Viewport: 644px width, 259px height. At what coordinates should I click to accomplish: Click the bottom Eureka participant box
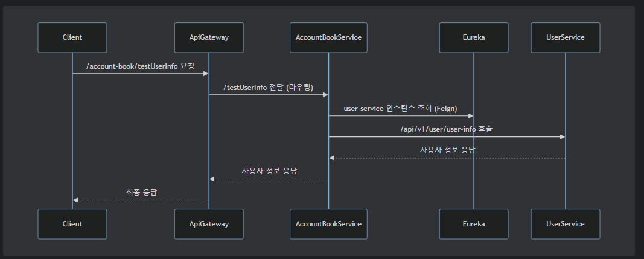coord(474,224)
